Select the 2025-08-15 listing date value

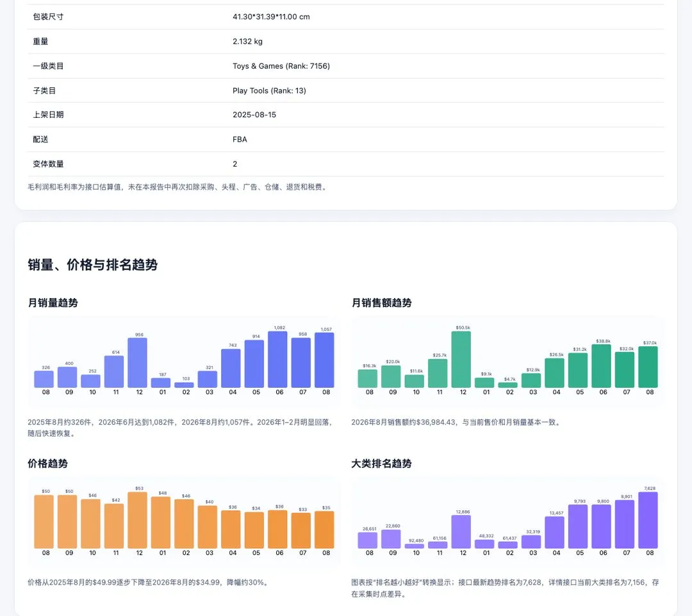(x=254, y=115)
